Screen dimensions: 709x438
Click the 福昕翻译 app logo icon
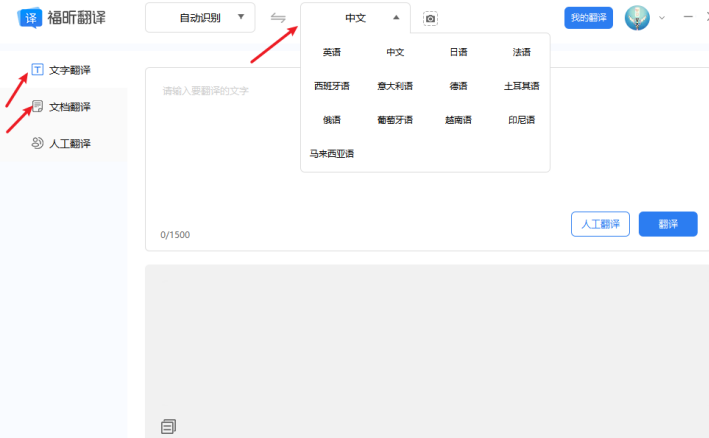(30, 18)
